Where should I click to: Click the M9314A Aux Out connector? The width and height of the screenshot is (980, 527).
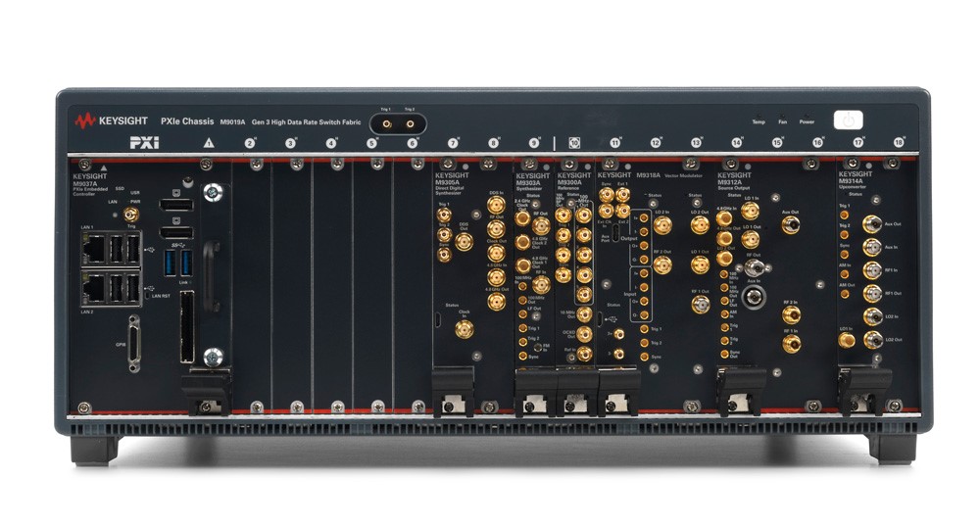click(x=872, y=224)
